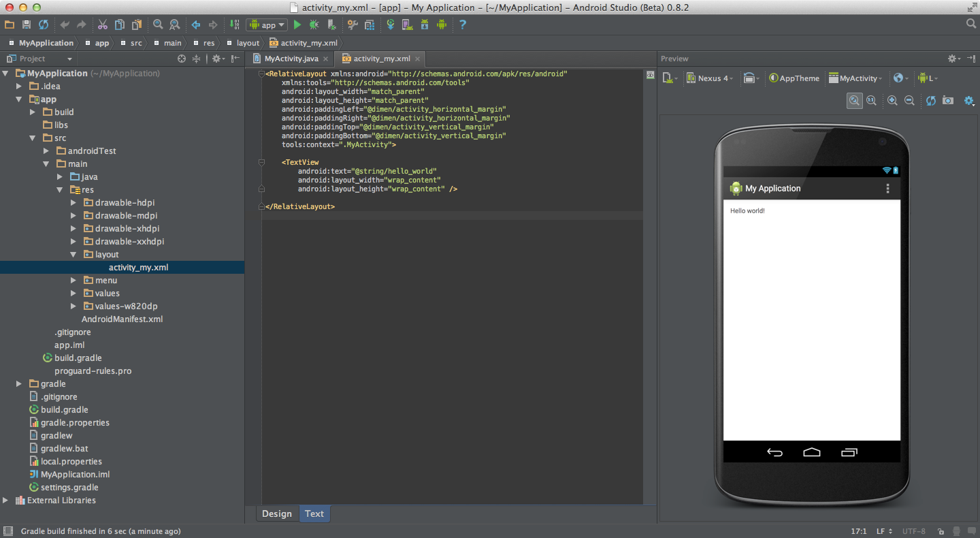Toggle the read-only lock in status bar
Screen dimensions: 980x538
pos(941,531)
